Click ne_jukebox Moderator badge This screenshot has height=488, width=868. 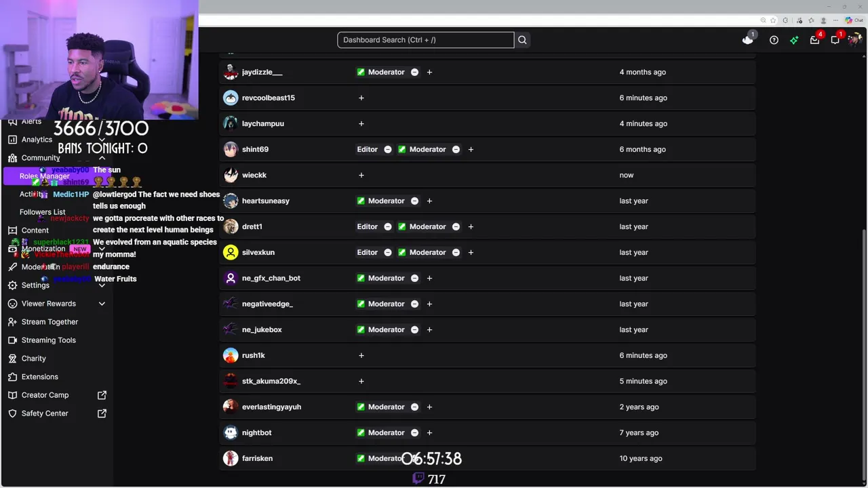pos(380,329)
